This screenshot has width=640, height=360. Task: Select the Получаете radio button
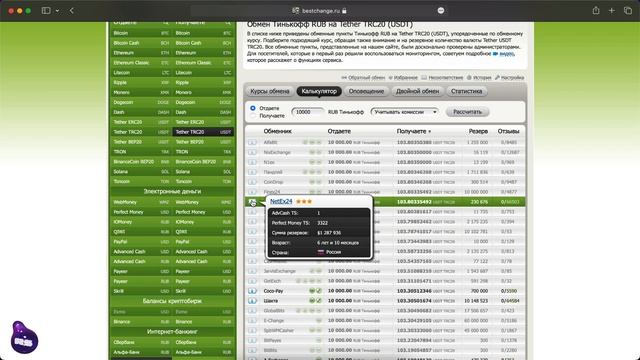coord(253,116)
